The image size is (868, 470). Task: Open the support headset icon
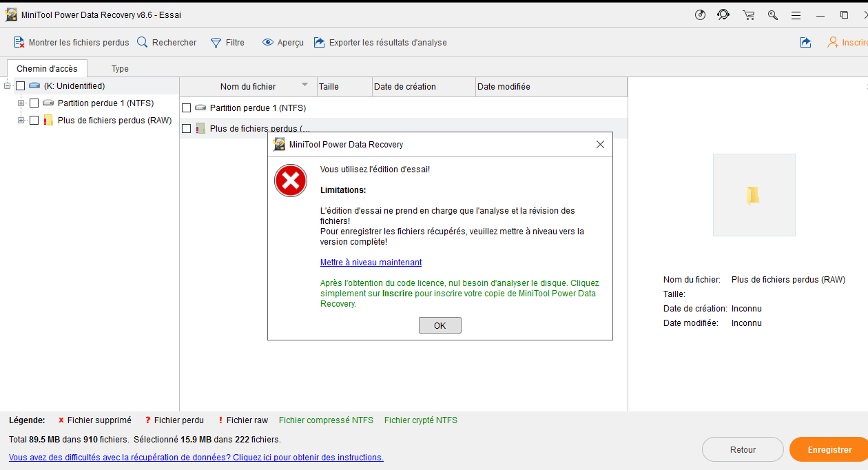(x=723, y=14)
